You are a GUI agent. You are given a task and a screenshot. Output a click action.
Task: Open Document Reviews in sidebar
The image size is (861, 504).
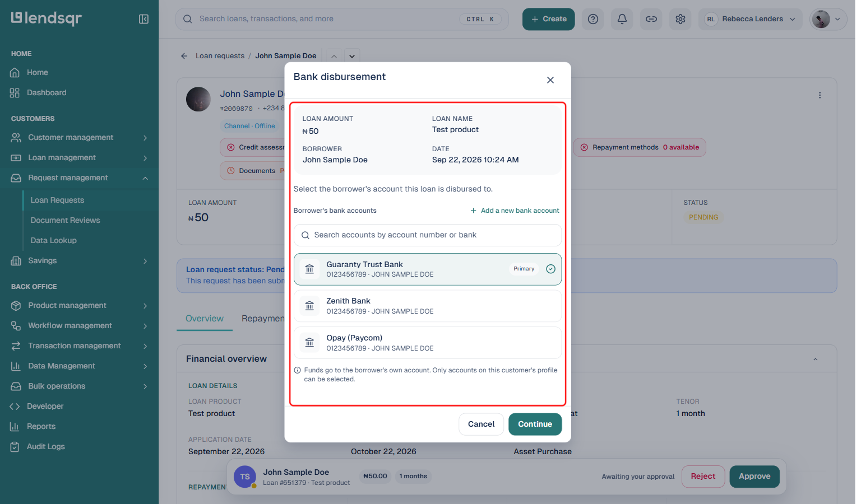65,221
